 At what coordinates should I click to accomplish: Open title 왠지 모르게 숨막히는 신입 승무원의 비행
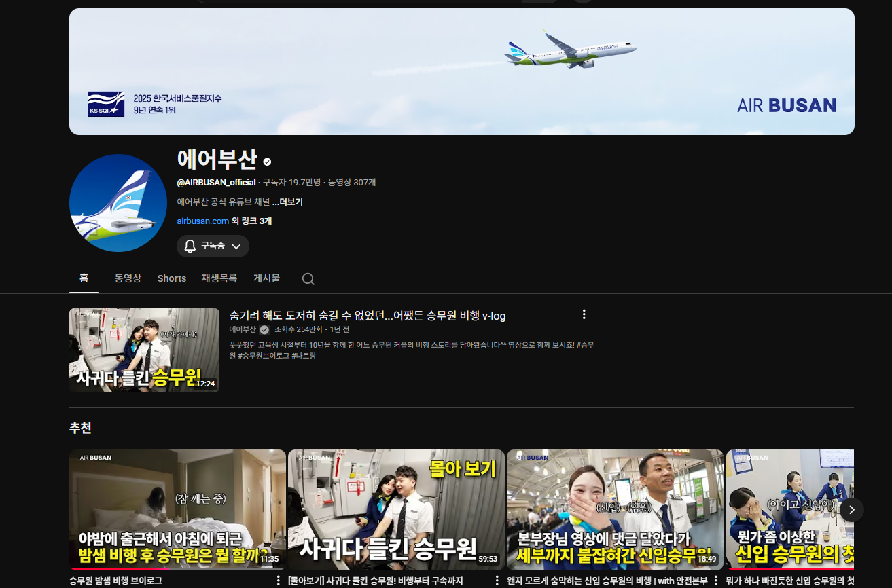[x=607, y=581]
